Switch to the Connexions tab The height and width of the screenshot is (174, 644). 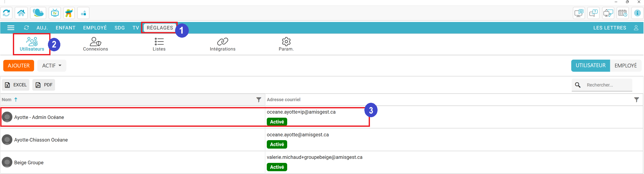[x=95, y=44]
